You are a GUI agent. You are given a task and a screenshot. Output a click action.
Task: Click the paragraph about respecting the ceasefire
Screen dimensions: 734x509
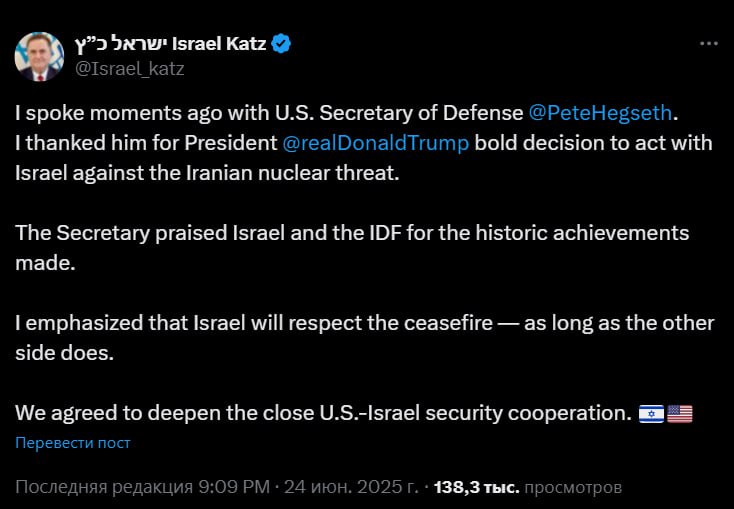[x=365, y=338]
